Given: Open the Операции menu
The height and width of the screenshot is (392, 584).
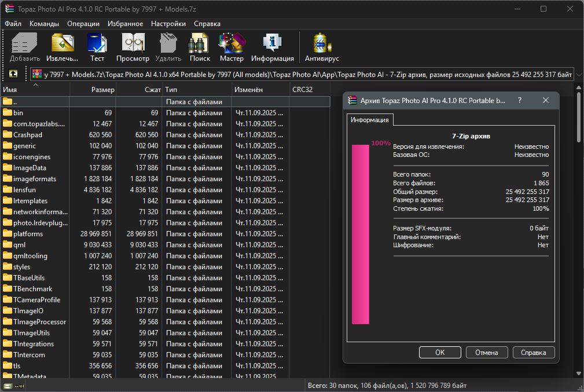Looking at the screenshot, I should pos(83,24).
